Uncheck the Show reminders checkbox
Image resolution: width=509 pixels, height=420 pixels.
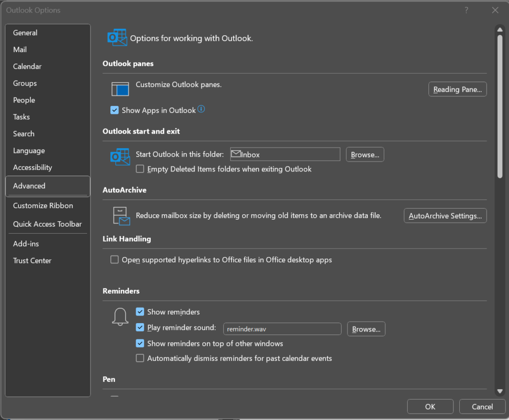click(x=140, y=312)
